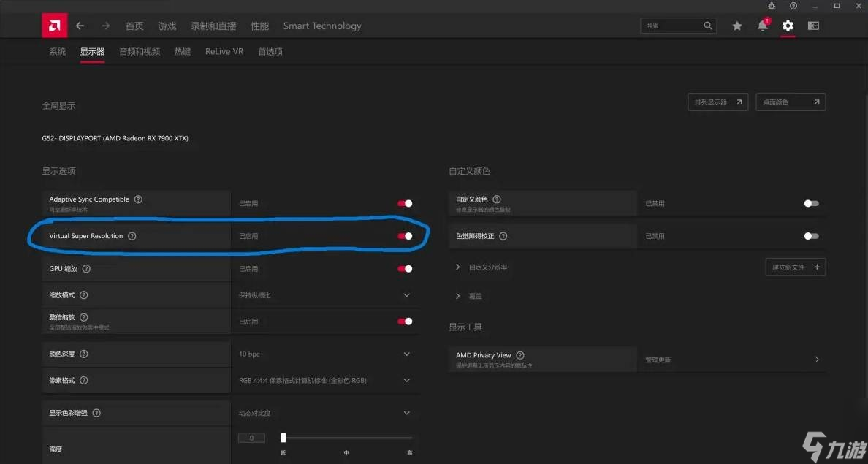
Task: Expand 覆盖 section
Action: (458, 296)
